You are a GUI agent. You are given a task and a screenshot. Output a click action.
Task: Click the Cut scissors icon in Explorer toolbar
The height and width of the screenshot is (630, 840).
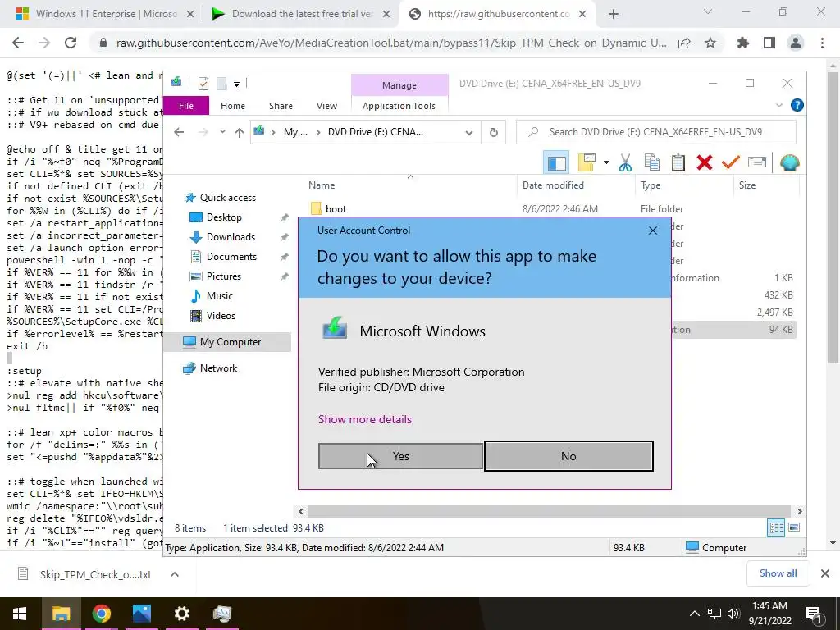tap(625, 162)
